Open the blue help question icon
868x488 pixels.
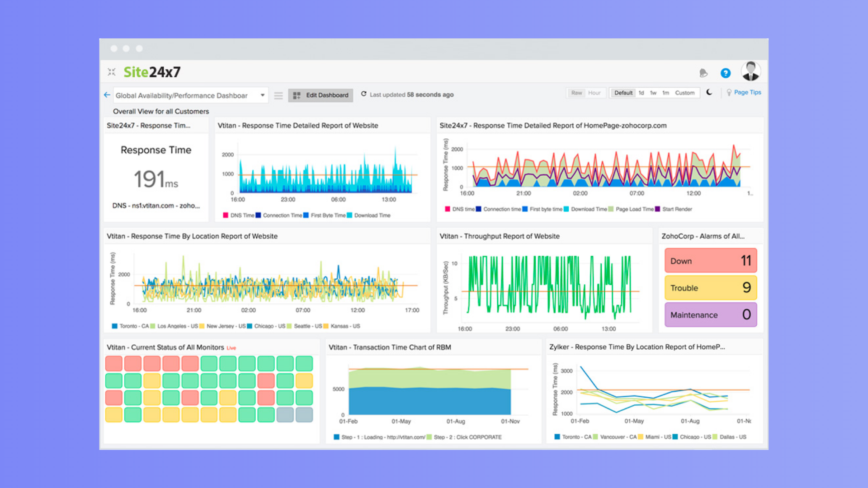(726, 73)
